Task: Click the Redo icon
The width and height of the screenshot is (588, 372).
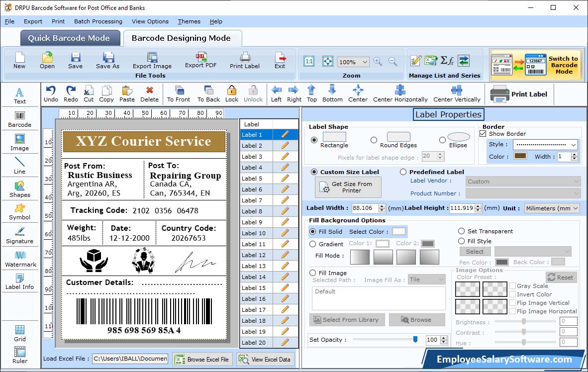Action: point(71,94)
